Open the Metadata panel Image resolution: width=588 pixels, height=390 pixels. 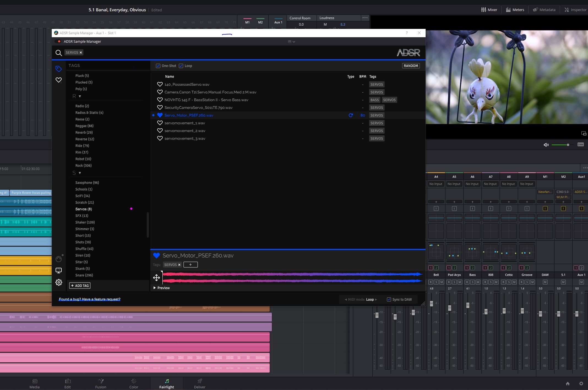point(544,10)
